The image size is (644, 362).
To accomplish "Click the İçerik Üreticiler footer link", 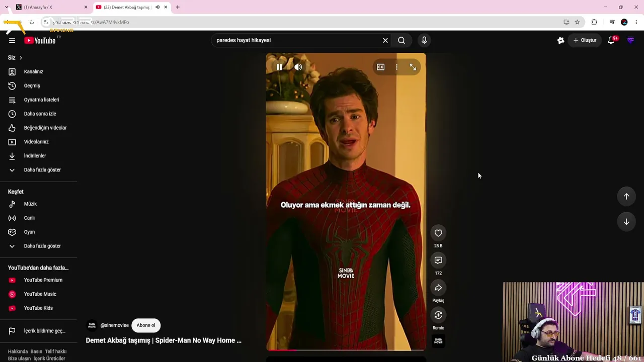I will pos(49,358).
